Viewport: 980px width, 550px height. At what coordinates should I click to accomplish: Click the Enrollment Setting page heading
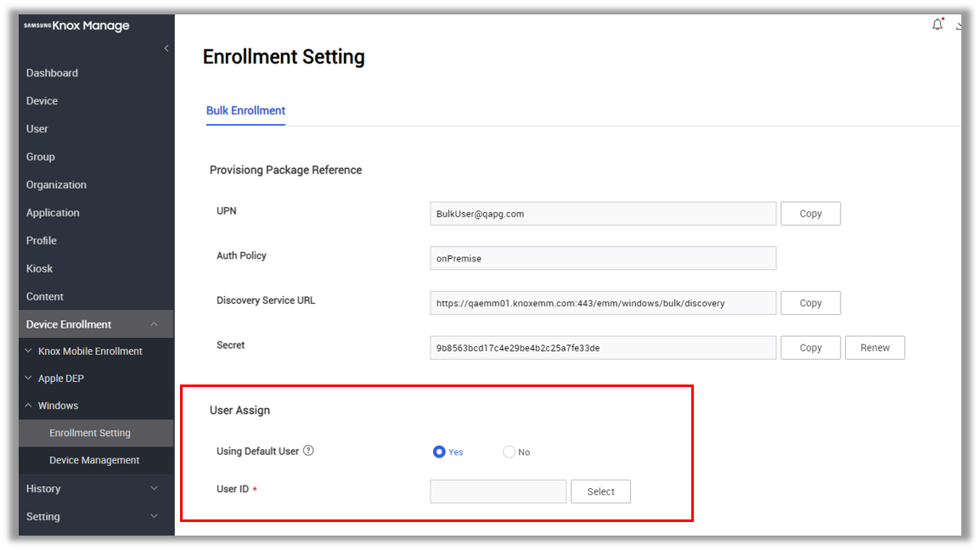pos(284,57)
